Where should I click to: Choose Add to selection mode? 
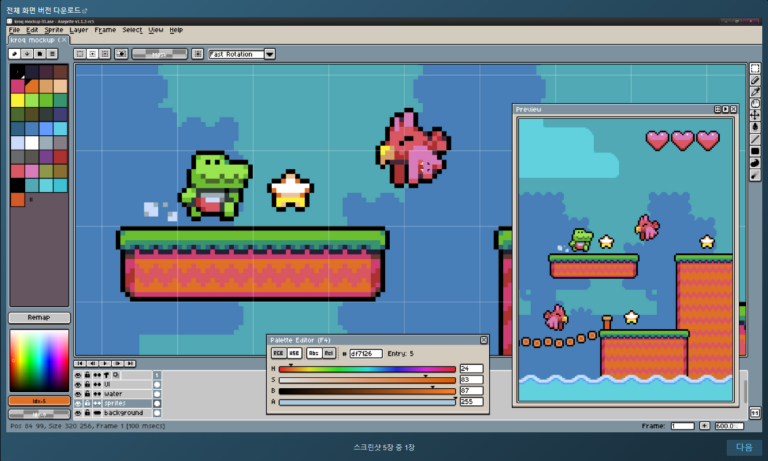[x=92, y=54]
